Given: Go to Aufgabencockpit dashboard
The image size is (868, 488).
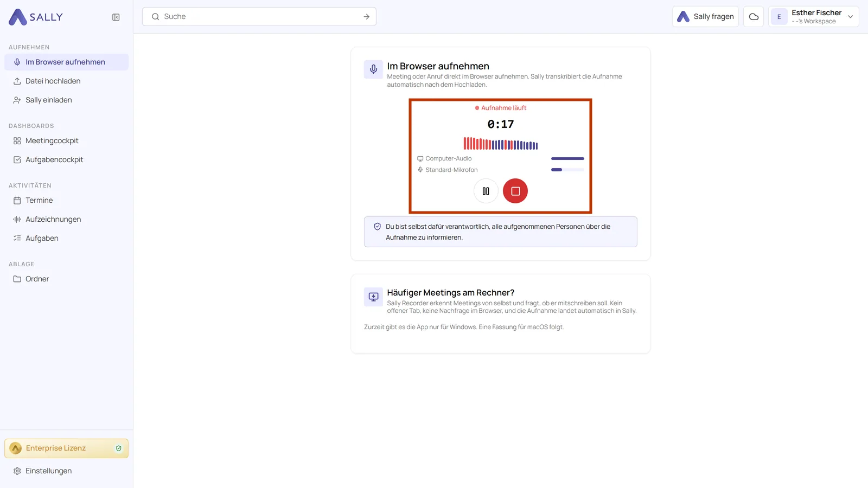Looking at the screenshot, I should pyautogui.click(x=67, y=160).
